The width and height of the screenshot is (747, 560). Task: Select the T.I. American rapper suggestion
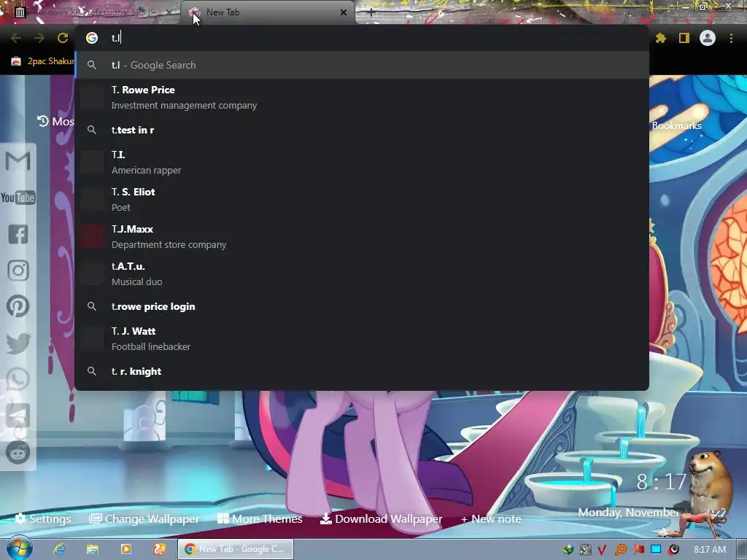pyautogui.click(x=362, y=162)
